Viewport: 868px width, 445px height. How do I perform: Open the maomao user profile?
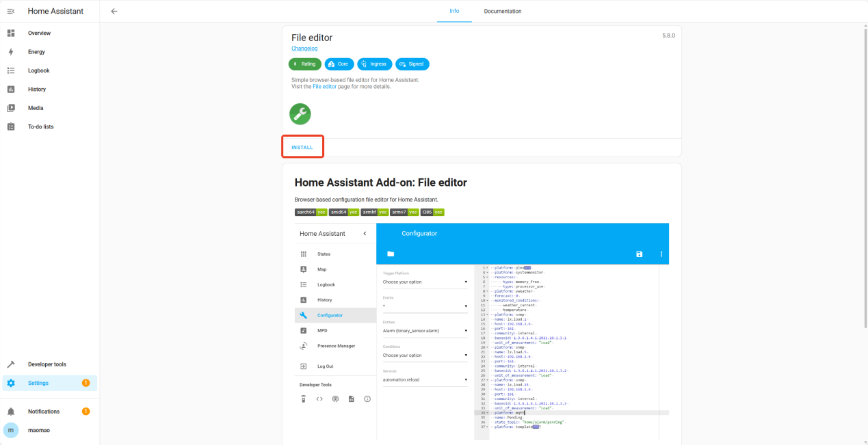click(50, 430)
